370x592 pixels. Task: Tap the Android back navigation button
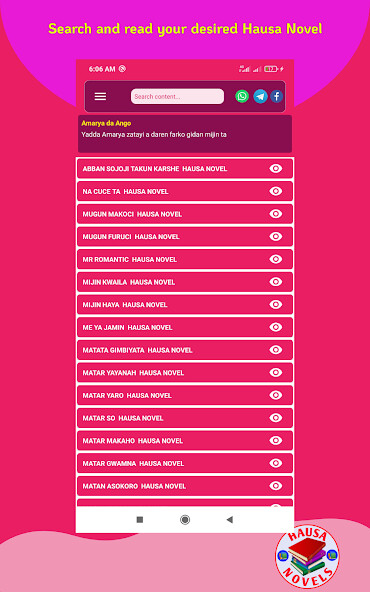(x=229, y=520)
